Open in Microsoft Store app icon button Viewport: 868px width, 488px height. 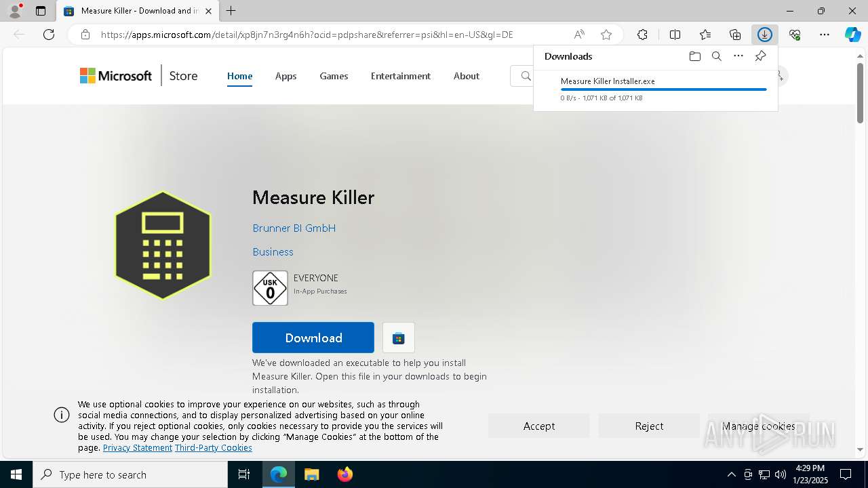pos(398,338)
